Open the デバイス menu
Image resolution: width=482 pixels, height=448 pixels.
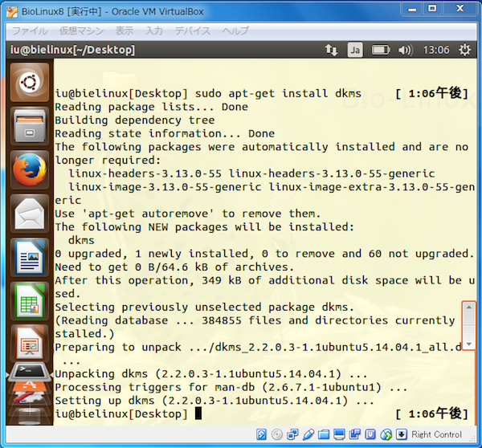tap(193, 31)
